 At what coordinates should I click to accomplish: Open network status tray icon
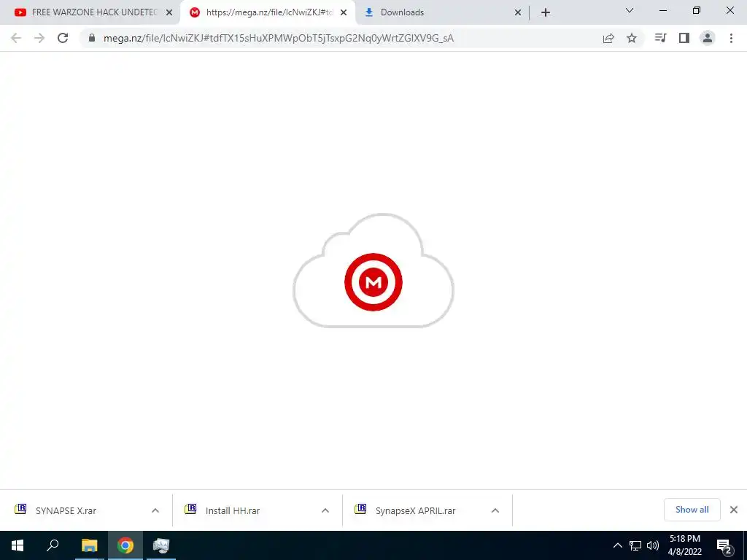(635, 545)
